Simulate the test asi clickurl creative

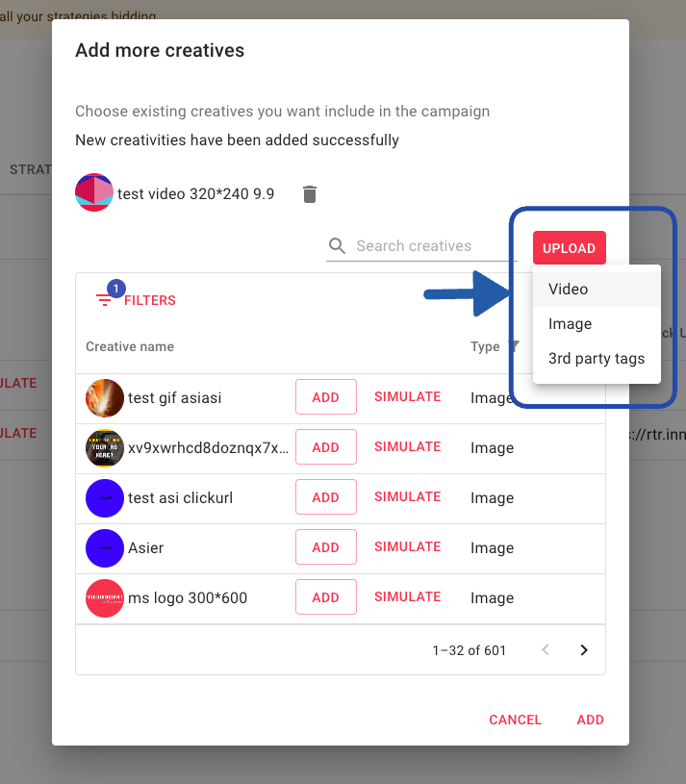click(x=407, y=496)
